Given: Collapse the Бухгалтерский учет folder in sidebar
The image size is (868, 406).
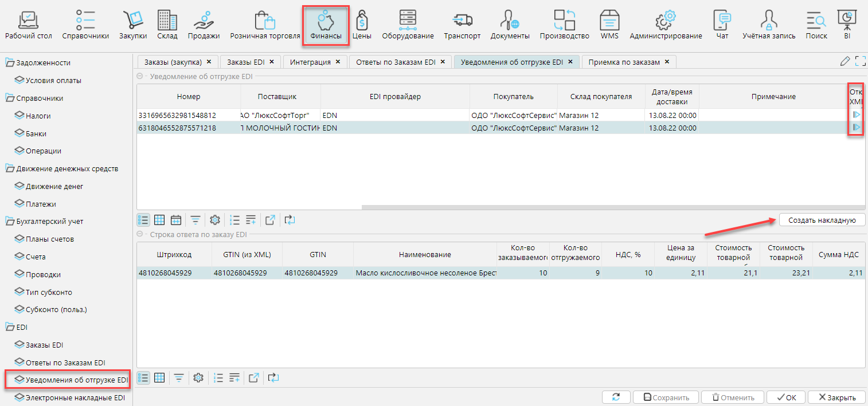Looking at the screenshot, I should 10,222.
